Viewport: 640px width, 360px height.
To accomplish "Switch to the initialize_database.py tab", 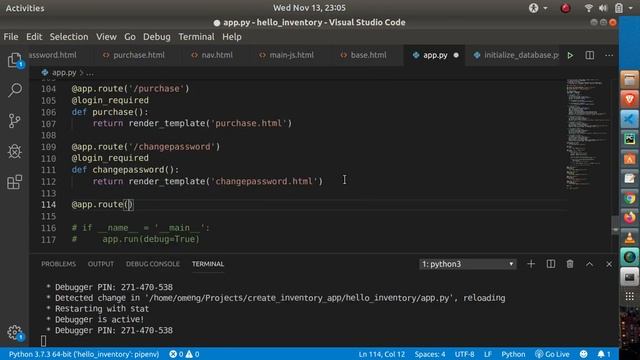I will [x=516, y=55].
